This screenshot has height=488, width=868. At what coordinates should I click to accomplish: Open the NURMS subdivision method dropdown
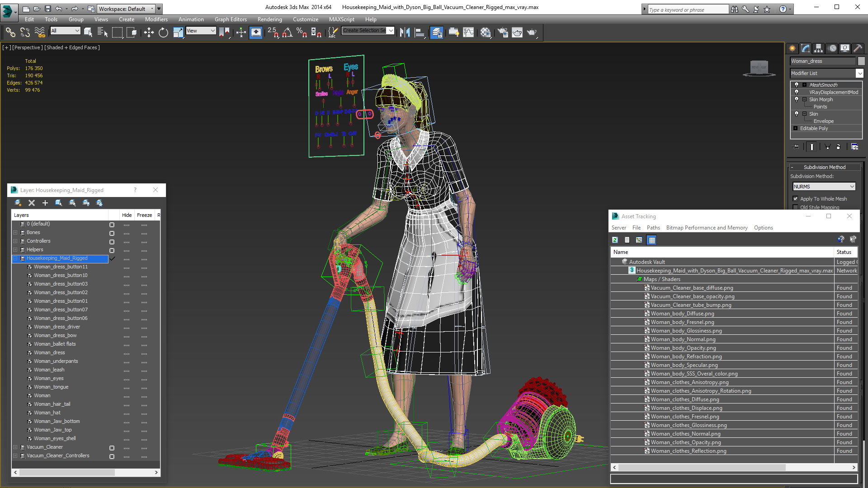click(x=824, y=187)
